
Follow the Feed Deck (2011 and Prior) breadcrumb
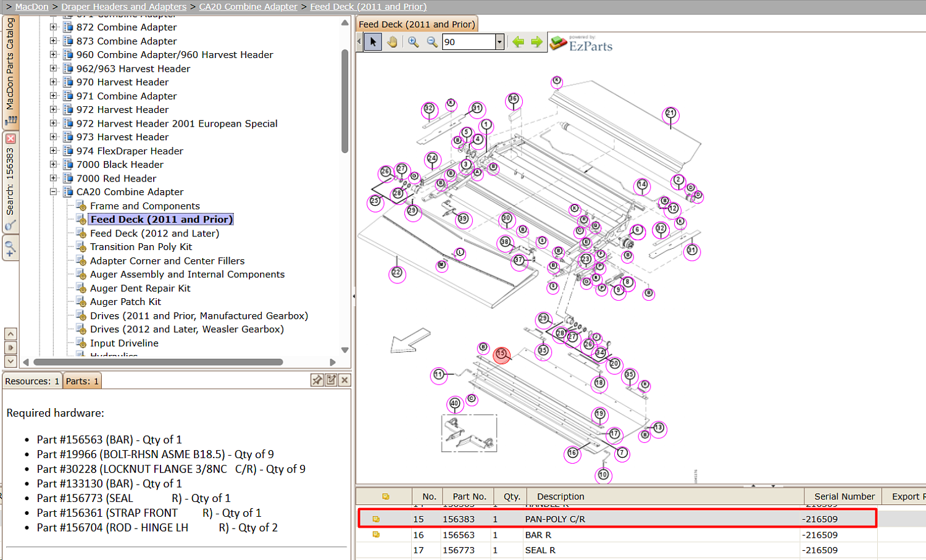pyautogui.click(x=369, y=7)
